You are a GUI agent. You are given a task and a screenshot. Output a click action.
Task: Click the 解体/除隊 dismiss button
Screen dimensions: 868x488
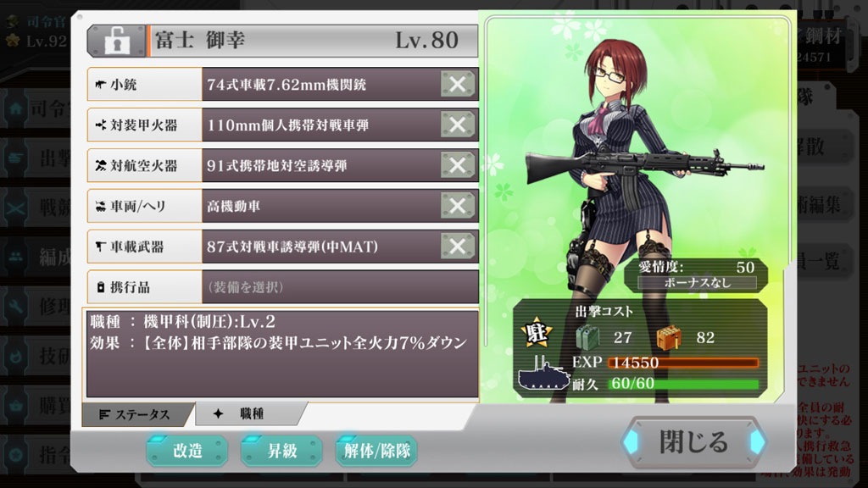tap(376, 451)
